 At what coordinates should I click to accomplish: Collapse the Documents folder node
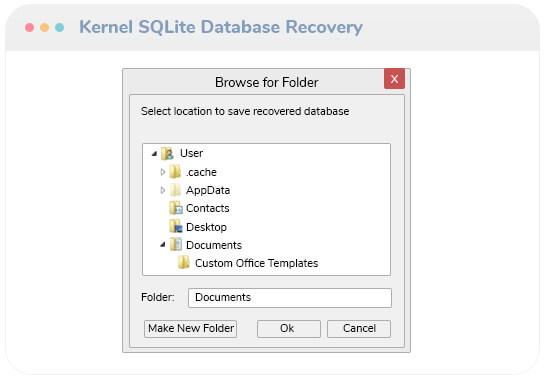coord(163,245)
